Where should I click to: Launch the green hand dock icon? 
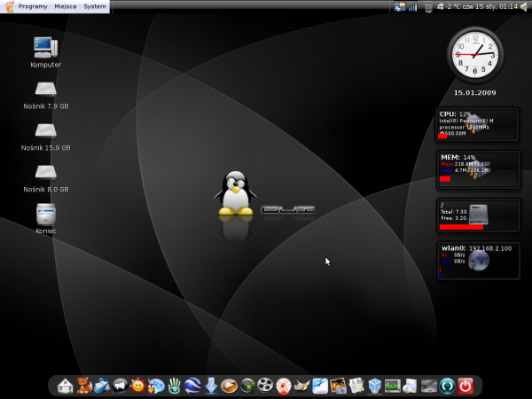(x=175, y=386)
